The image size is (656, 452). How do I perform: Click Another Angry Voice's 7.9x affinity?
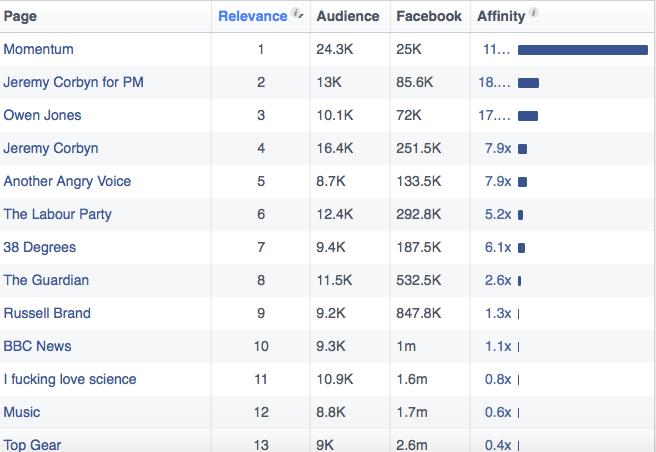click(x=498, y=181)
